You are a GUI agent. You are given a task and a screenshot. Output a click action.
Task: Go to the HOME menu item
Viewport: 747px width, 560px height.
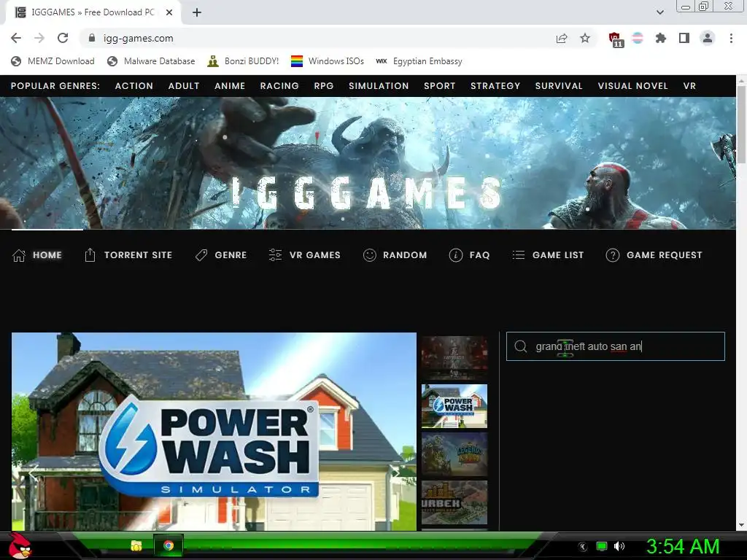point(37,255)
